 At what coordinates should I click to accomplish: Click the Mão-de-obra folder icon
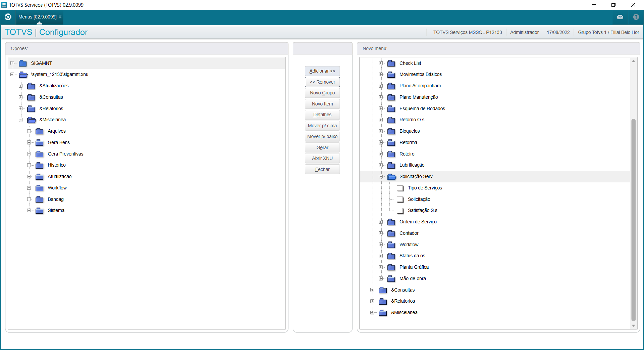pyautogui.click(x=391, y=279)
